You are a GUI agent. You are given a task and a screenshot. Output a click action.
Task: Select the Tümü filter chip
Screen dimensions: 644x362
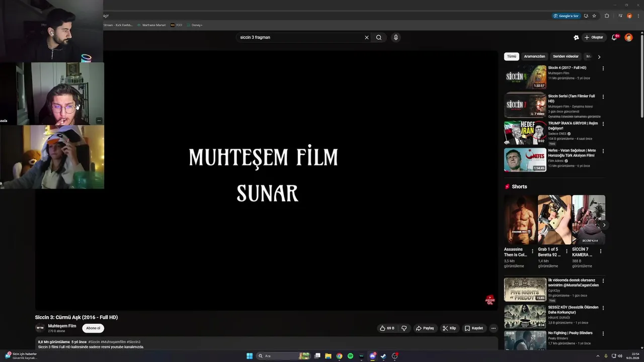(x=512, y=56)
